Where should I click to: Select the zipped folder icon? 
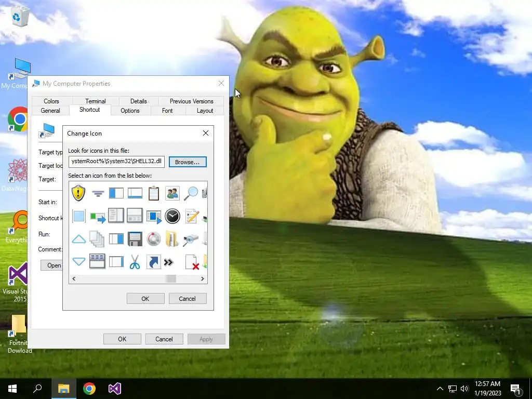(172, 239)
